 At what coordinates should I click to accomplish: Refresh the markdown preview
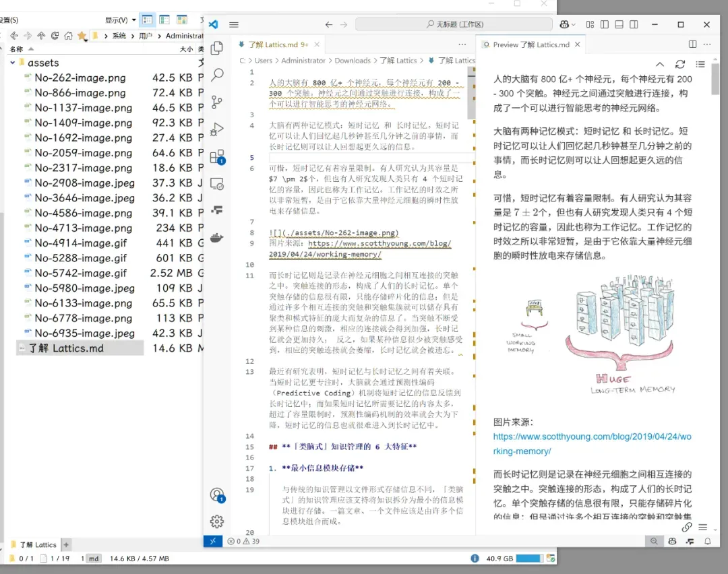[x=680, y=64]
